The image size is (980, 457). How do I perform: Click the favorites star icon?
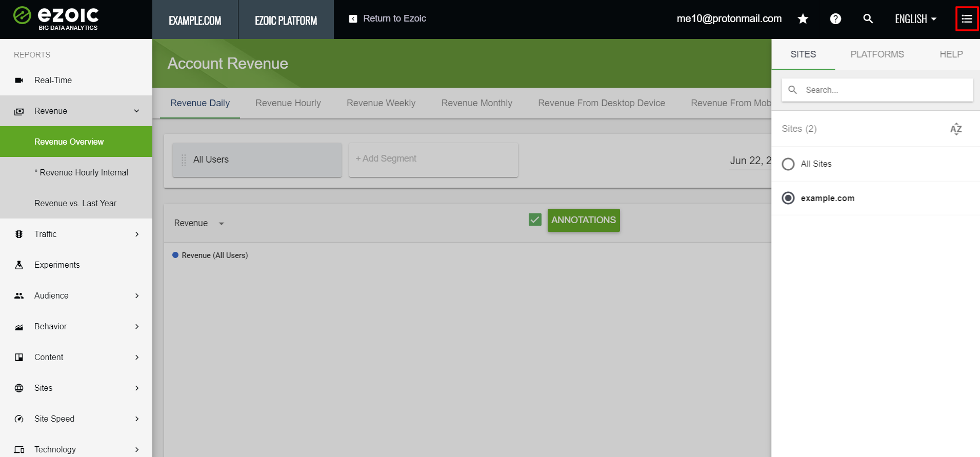click(803, 19)
